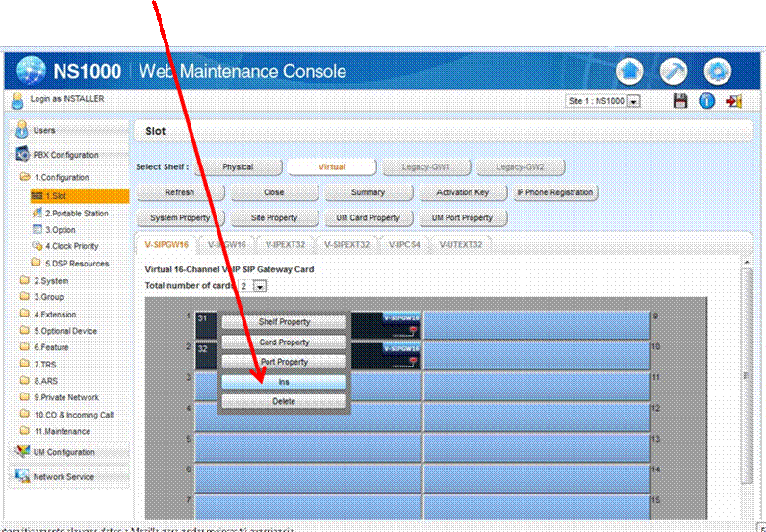Viewport: 766px width, 532px height.
Task: Open 2.Portable Station in the tree
Action: 76,213
